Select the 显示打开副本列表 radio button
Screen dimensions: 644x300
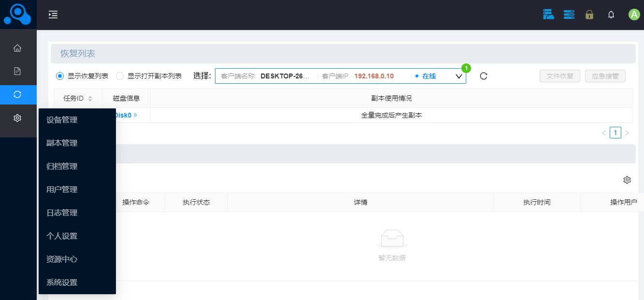(120, 76)
